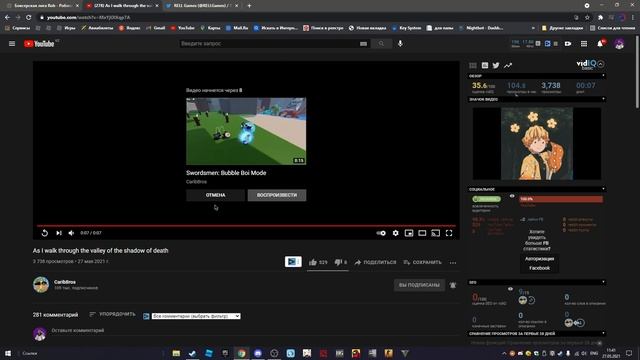Cancel autoplay with ОТМЕНА button
Image resolution: width=640 pixels, height=360 pixels.
216,195
